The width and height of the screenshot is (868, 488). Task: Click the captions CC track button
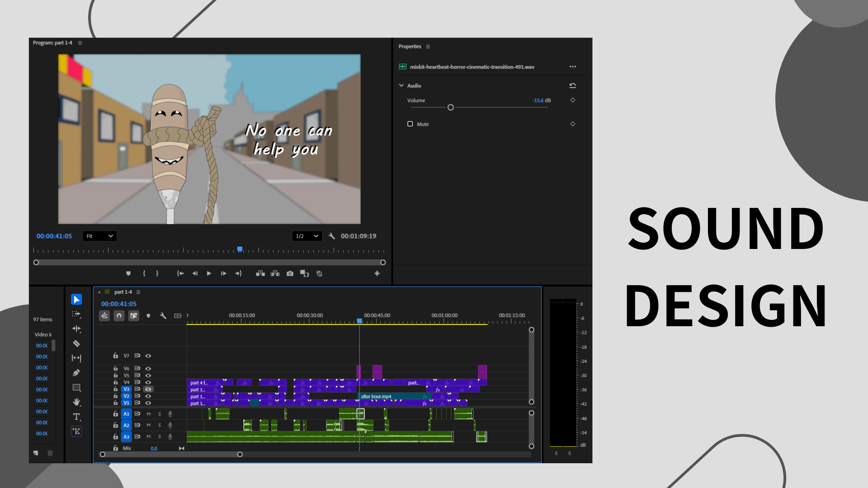click(x=178, y=316)
